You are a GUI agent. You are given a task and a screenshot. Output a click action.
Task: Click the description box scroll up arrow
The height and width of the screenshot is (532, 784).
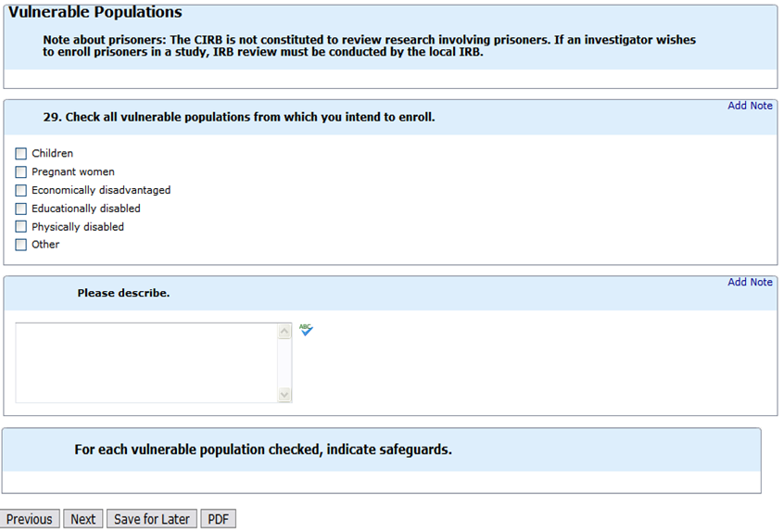coord(285,331)
